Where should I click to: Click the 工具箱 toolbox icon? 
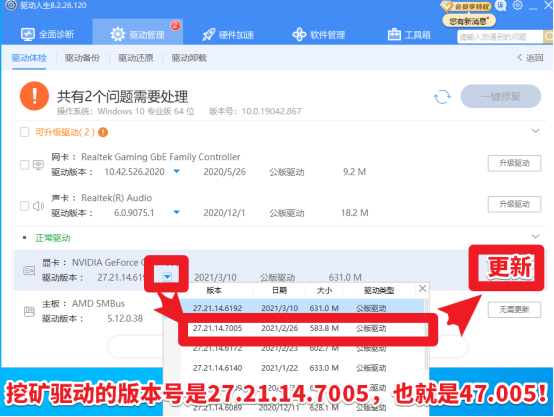(x=394, y=35)
